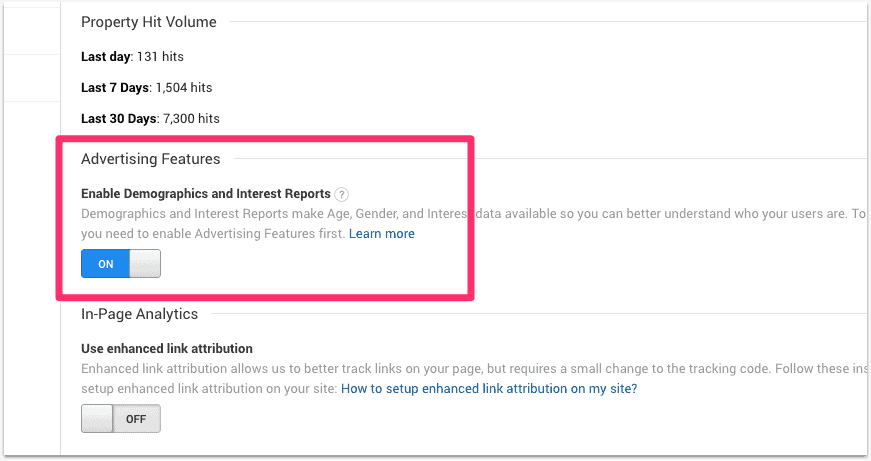Click the help icon beside Demographics and Interest Reports
Image resolution: width=871 pixels, height=461 pixels.
point(341,194)
